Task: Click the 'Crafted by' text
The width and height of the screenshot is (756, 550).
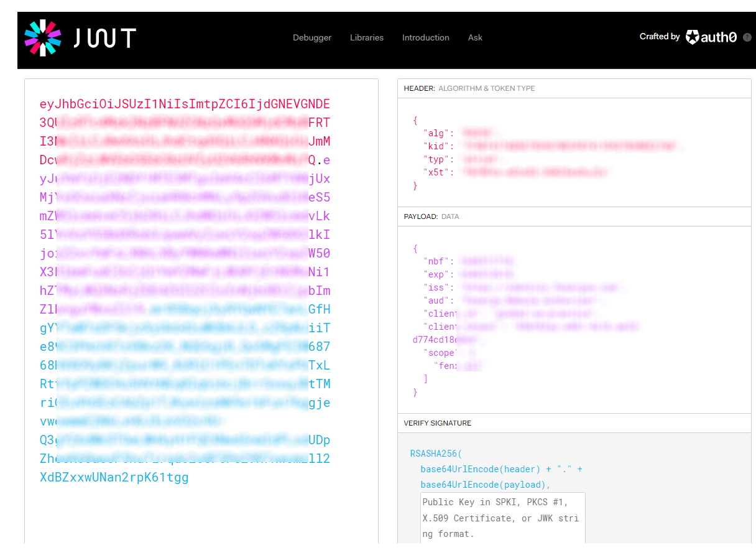Action: (x=659, y=37)
